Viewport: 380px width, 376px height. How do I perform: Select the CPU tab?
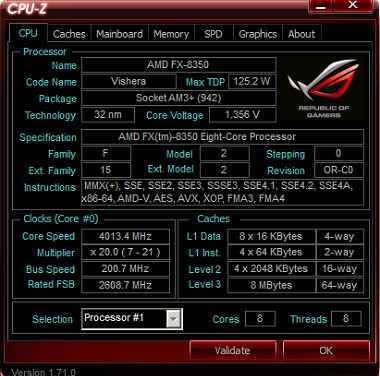coord(28,33)
